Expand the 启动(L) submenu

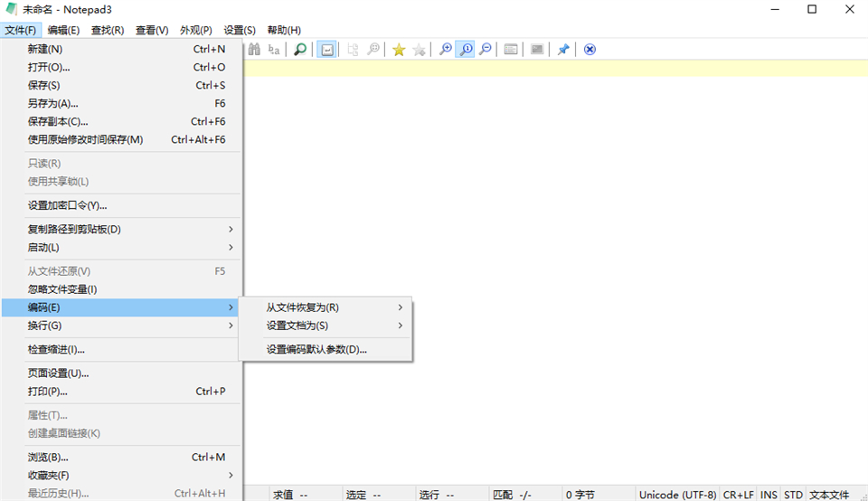[122, 248]
